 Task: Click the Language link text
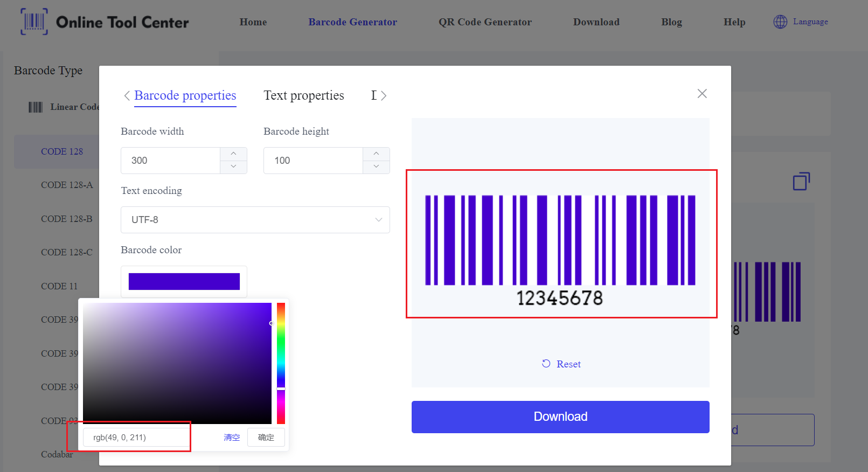point(810,22)
